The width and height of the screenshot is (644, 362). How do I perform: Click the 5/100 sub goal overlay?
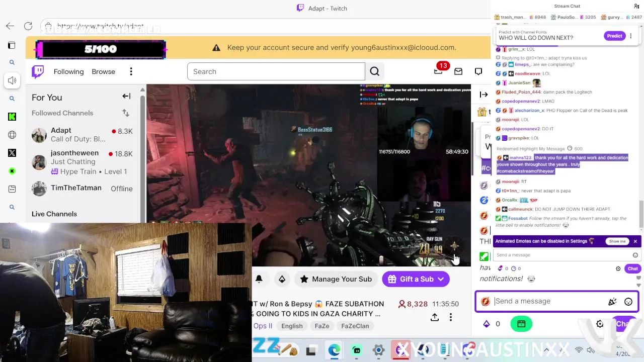[x=101, y=49]
